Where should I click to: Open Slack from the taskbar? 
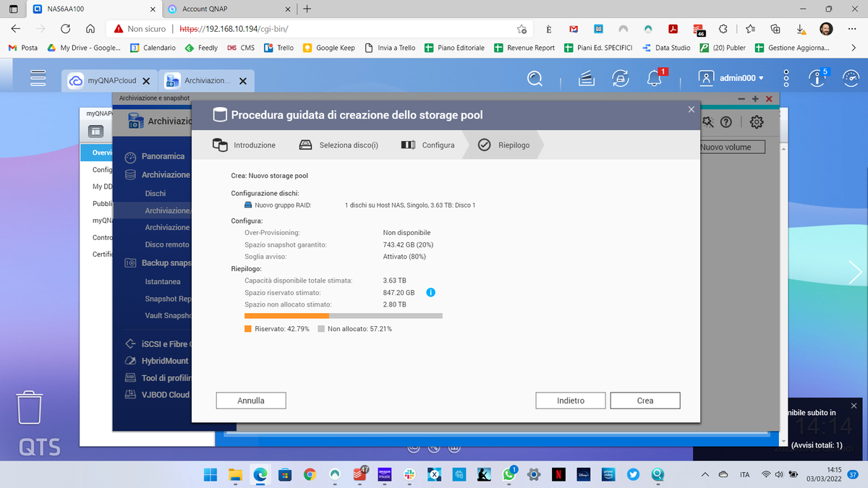point(409,474)
